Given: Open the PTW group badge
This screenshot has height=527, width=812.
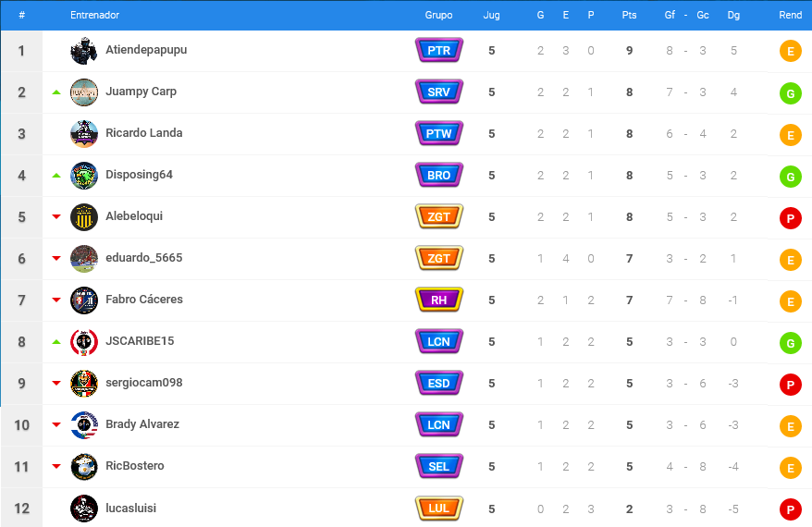Looking at the screenshot, I should [438, 133].
